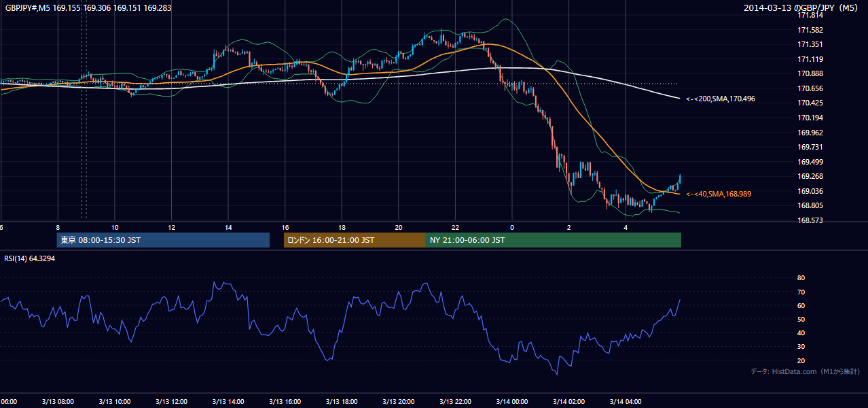The width and height of the screenshot is (868, 408).
Task: Click the time label 3/13 10:00
Action: coord(114,402)
